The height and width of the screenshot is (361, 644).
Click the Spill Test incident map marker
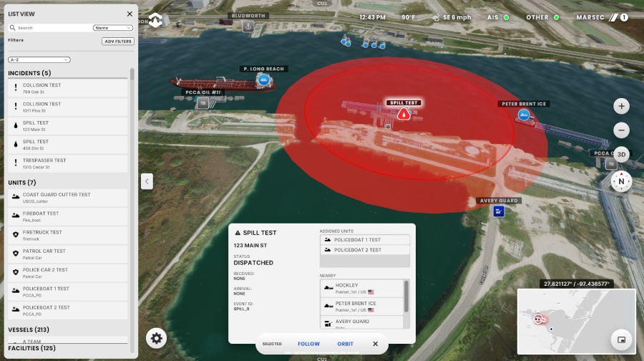pyautogui.click(x=404, y=114)
